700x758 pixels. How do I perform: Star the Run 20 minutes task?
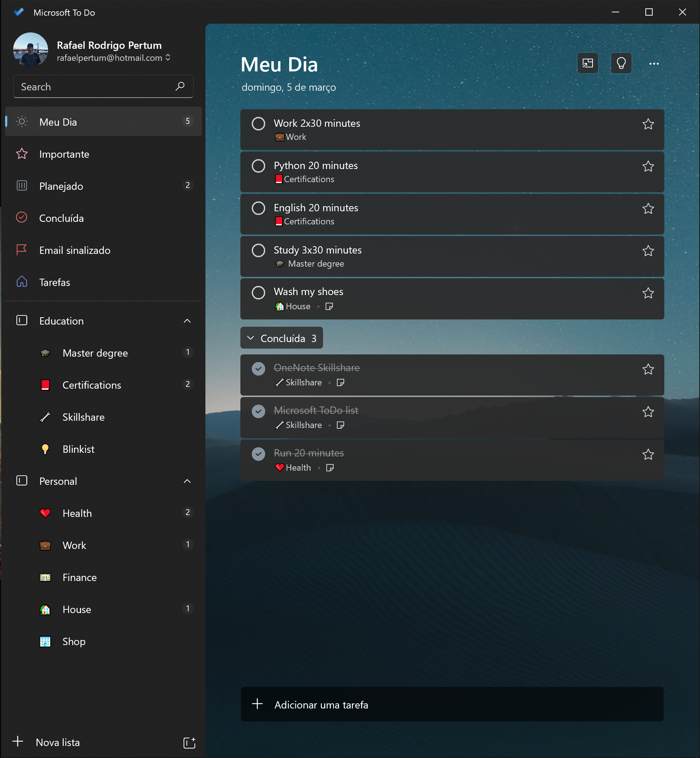(x=648, y=455)
